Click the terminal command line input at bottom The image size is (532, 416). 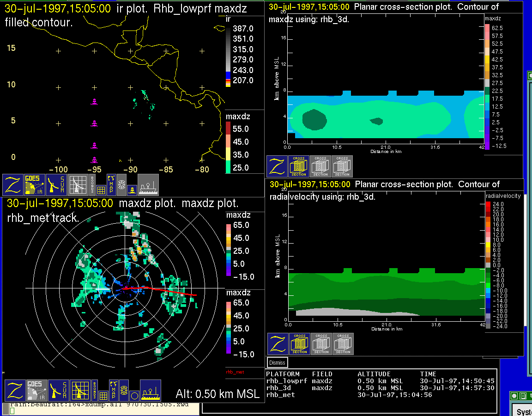(102, 411)
